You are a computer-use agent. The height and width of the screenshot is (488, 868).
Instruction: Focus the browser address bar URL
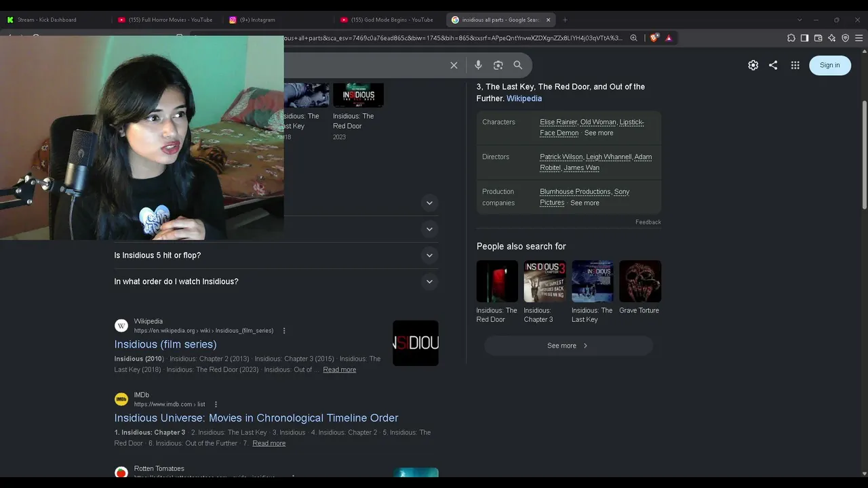click(x=452, y=38)
